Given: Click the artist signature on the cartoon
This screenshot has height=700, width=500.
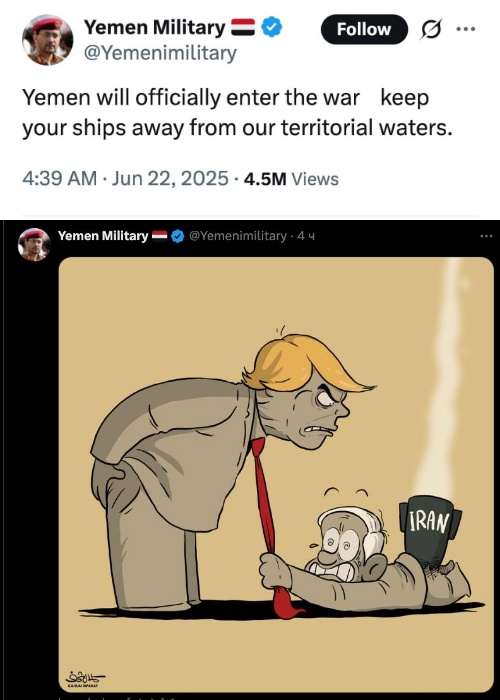Looking at the screenshot, I should coord(85,679).
